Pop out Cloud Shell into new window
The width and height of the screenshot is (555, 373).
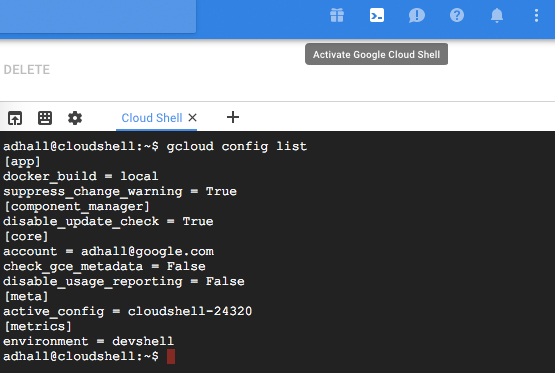pos(15,118)
